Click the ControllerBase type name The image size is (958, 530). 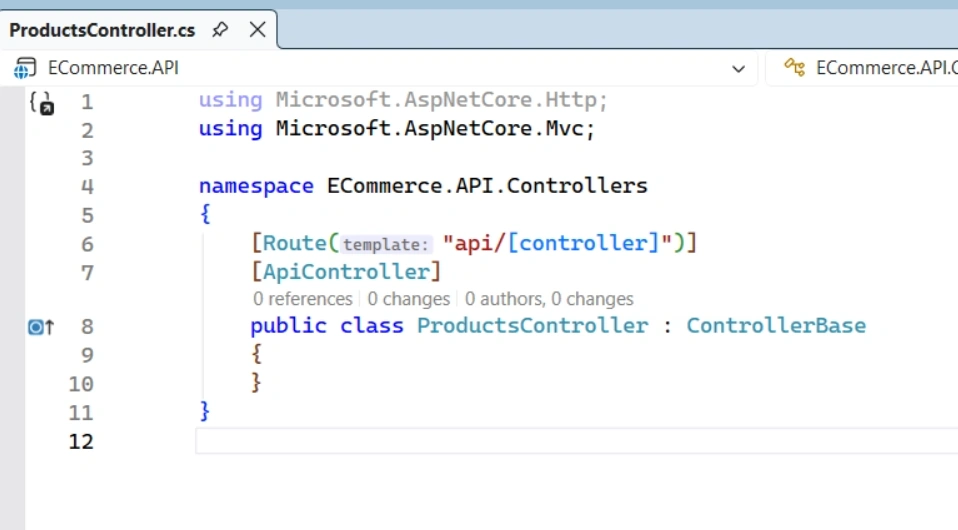pos(776,326)
